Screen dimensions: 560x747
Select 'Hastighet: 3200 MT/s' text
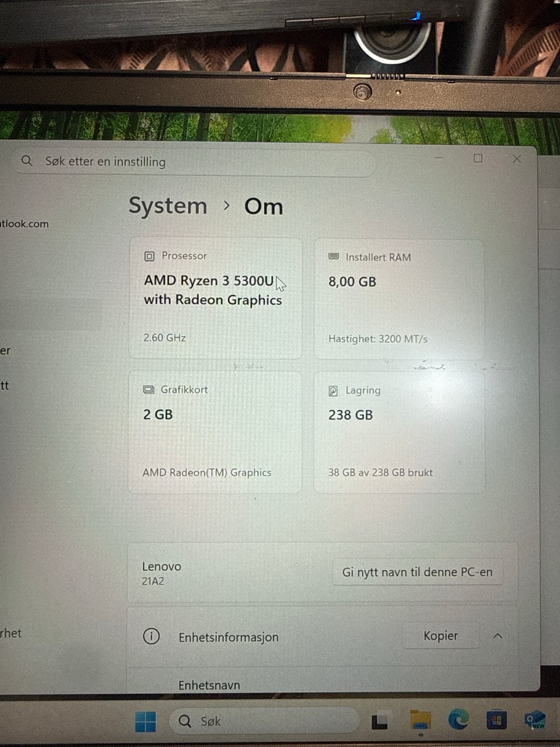coord(378,338)
